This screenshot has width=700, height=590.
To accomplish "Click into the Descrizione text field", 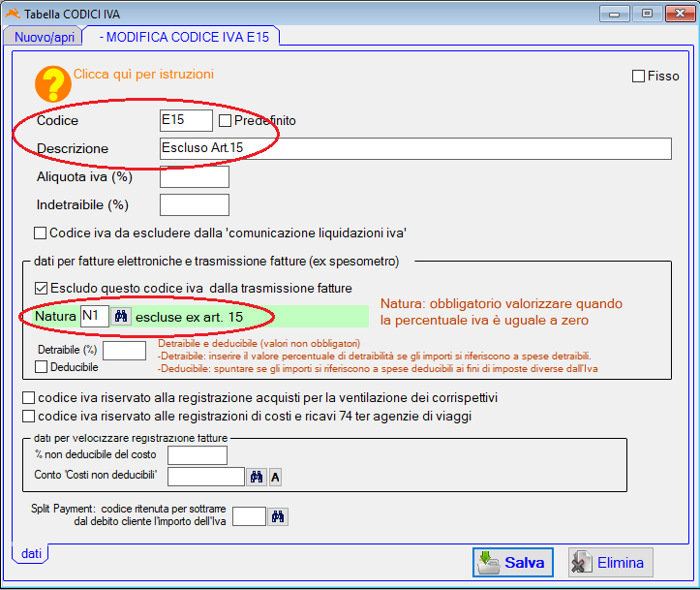I will click(x=414, y=148).
